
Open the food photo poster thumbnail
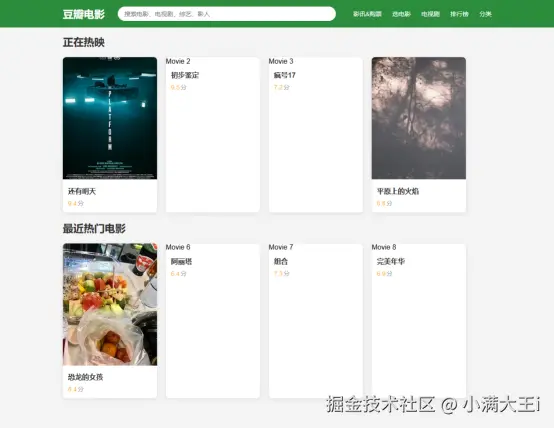pyautogui.click(x=110, y=304)
